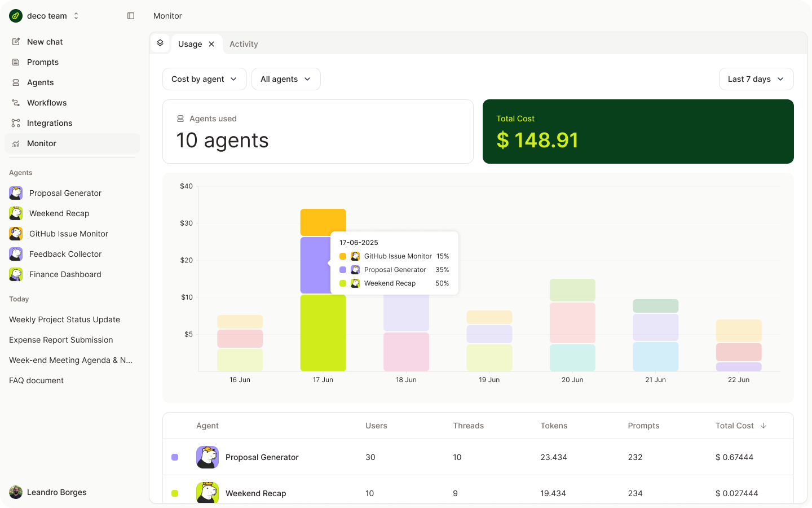Click Proposal Generator icon in tooltip

pyautogui.click(x=355, y=270)
